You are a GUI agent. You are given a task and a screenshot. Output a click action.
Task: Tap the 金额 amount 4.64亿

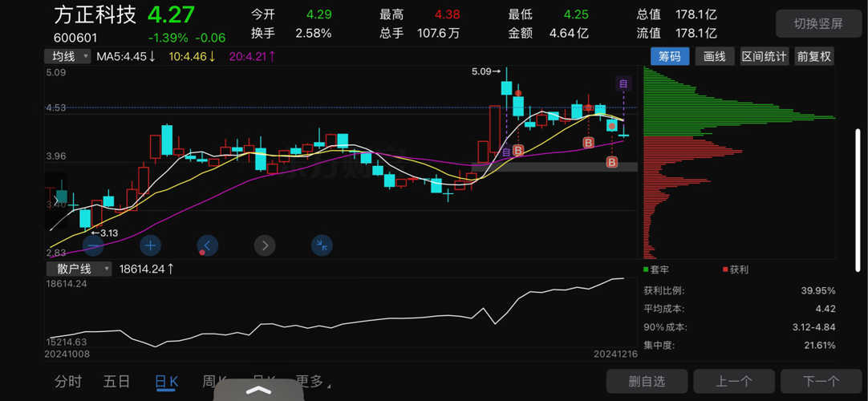[569, 33]
